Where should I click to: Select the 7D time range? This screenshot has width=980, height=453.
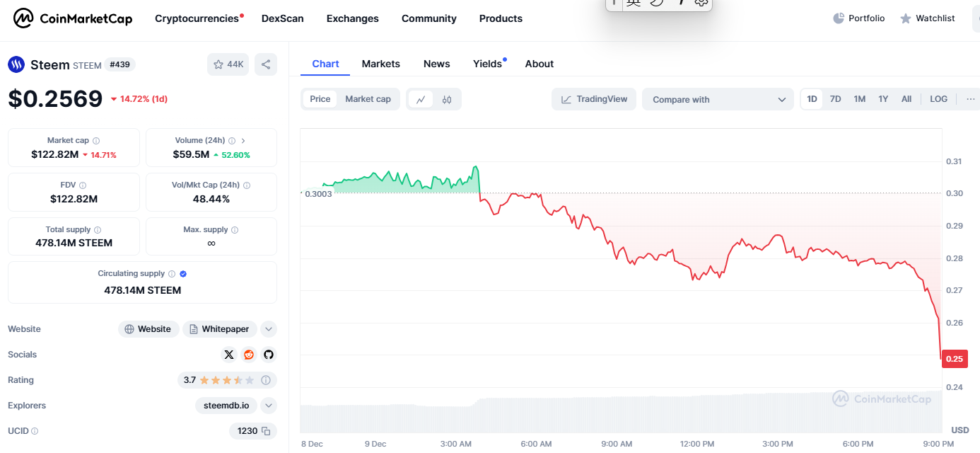click(835, 99)
